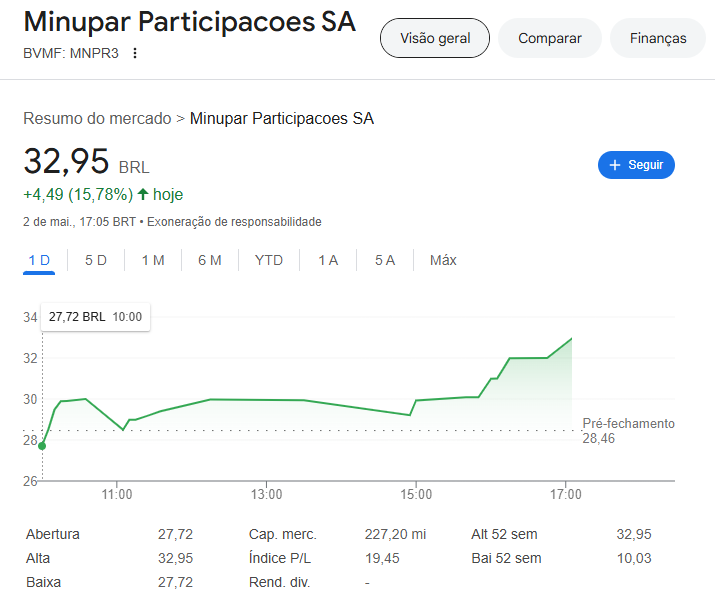Switch chart to 6 M range

[210, 260]
